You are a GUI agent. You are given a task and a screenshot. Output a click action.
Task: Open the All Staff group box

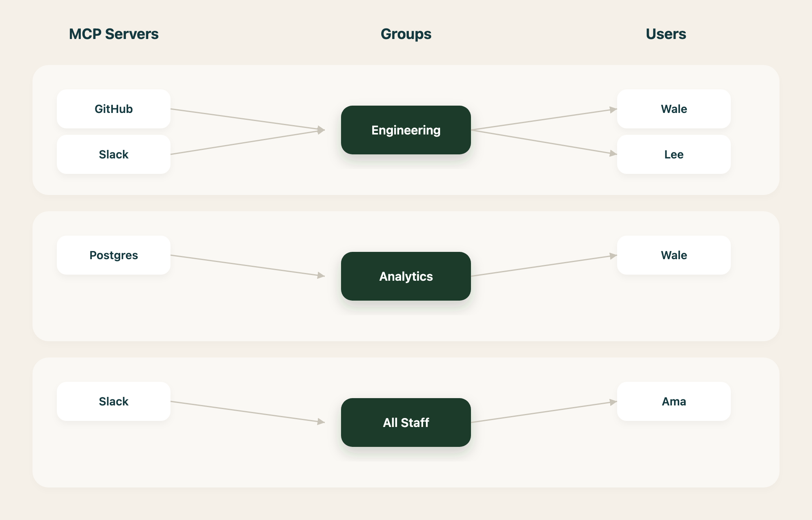pos(406,422)
